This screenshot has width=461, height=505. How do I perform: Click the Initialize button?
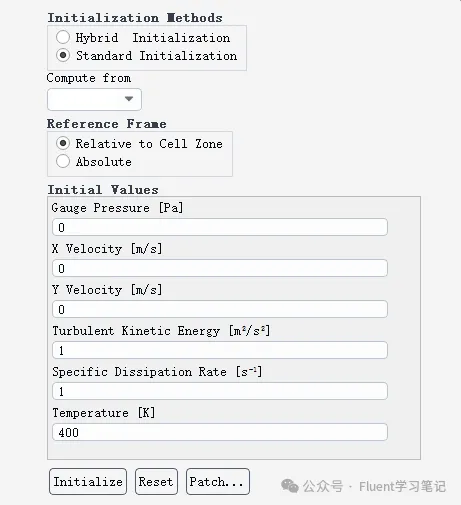point(88,482)
